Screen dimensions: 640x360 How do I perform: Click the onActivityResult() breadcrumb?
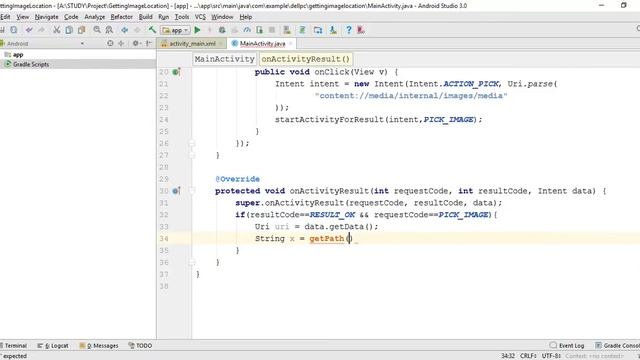306,59
